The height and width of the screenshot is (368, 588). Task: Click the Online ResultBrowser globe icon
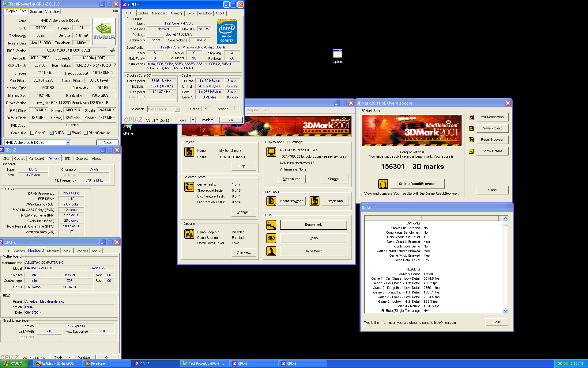coord(383,184)
